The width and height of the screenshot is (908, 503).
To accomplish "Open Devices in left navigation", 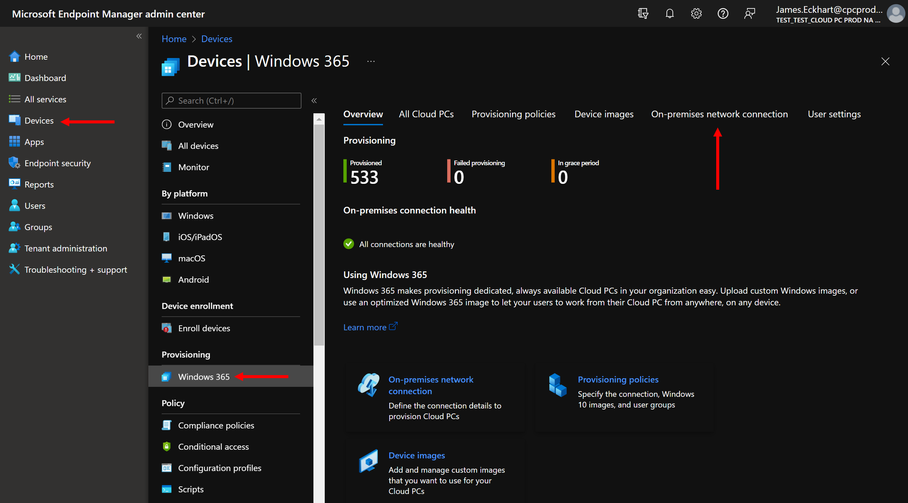I will point(39,120).
